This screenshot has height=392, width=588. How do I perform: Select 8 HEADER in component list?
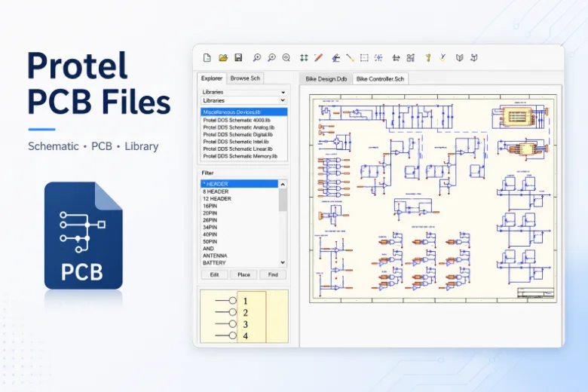coord(240,191)
